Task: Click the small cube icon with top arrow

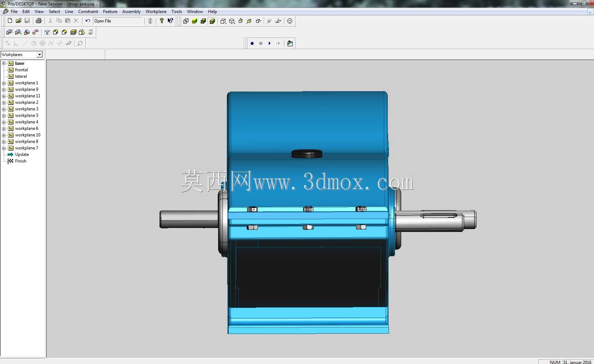Action: pos(241,21)
